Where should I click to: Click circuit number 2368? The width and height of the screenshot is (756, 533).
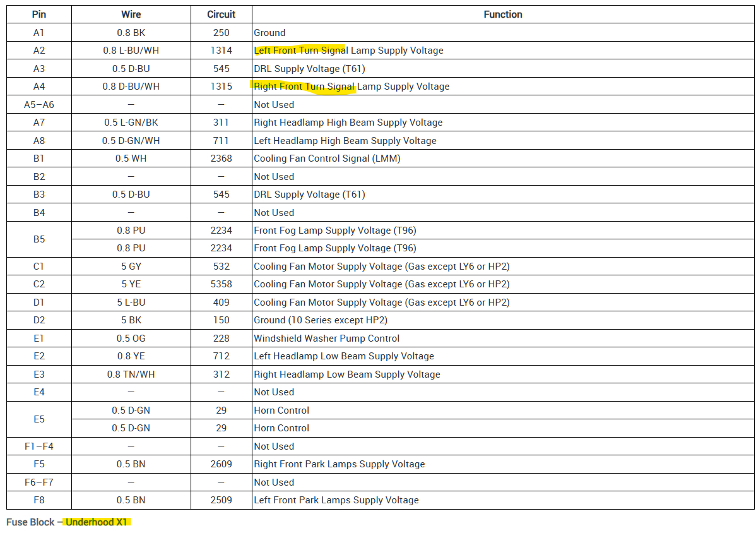[221, 159]
